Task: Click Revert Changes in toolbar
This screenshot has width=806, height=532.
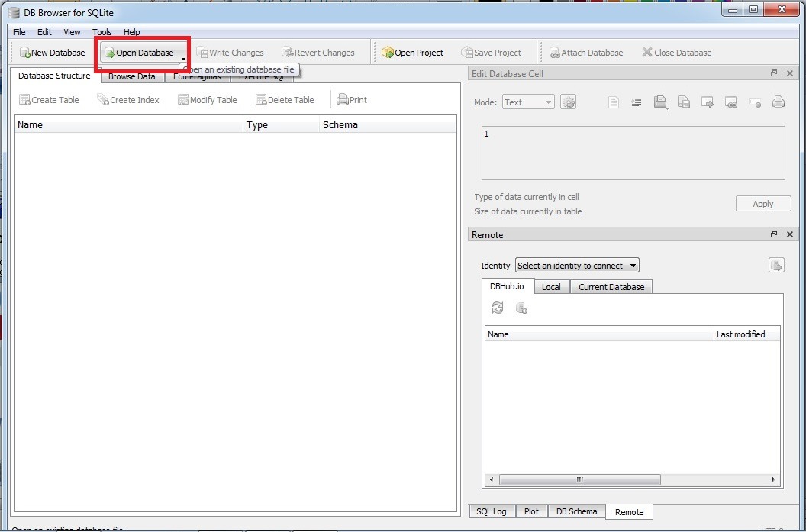Action: point(318,53)
